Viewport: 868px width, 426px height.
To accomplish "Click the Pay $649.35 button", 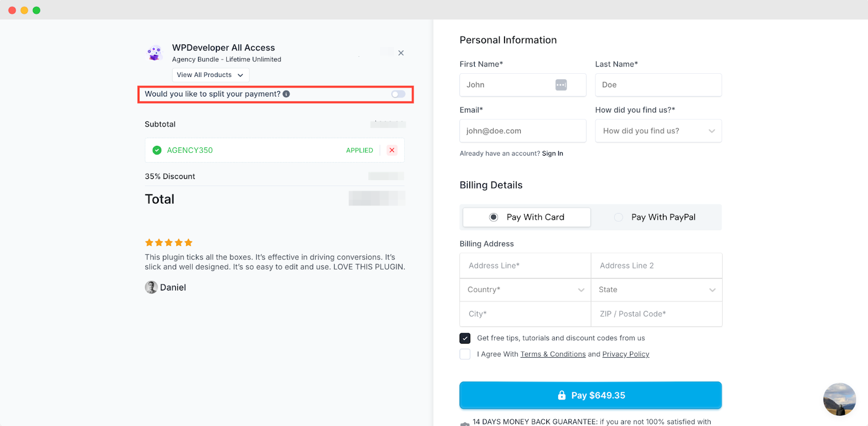I will 590,395.
